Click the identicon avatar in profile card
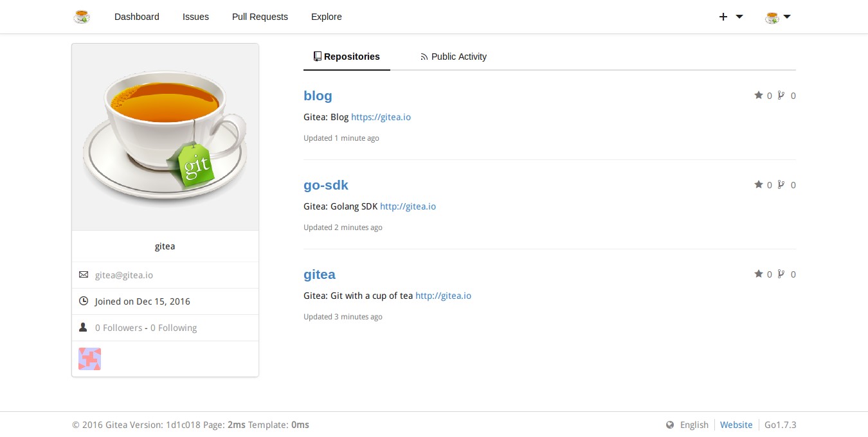This screenshot has height=437, width=868. coord(89,359)
